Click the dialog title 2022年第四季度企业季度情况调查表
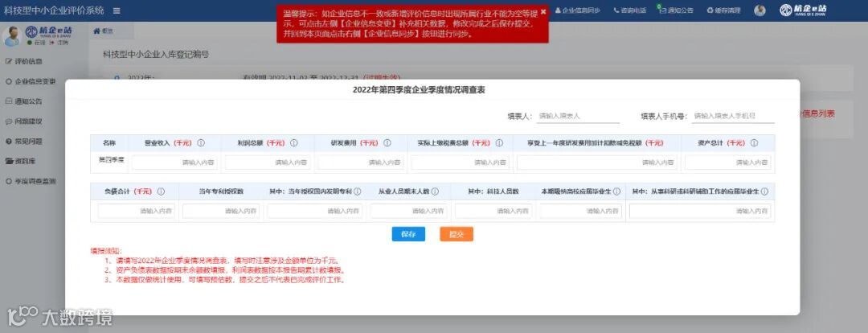This screenshot has width=868, height=333. click(x=419, y=90)
